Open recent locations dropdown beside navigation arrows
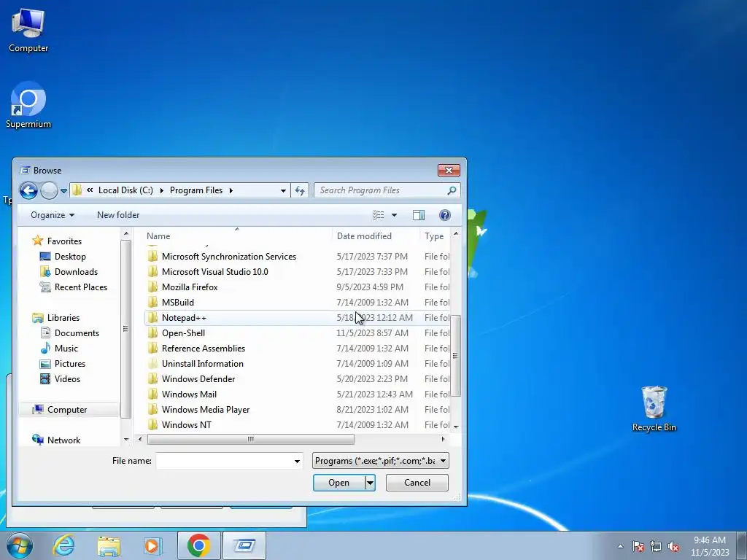Image resolution: width=747 pixels, height=560 pixels. tap(63, 191)
